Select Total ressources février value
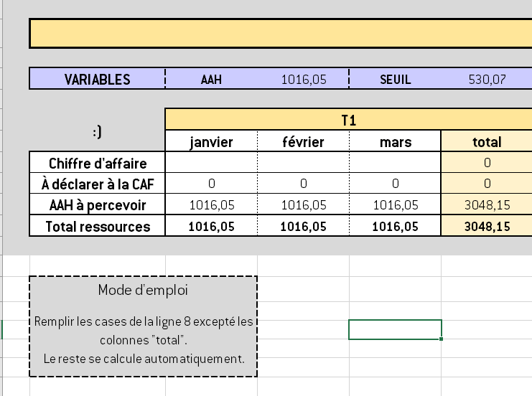This screenshot has height=396, width=532. click(303, 226)
